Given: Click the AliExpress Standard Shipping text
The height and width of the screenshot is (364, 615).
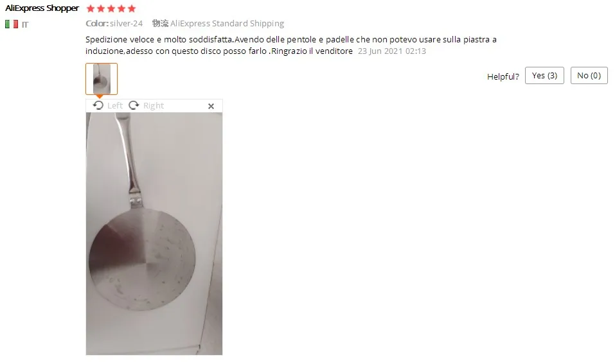Looking at the screenshot, I should [227, 24].
